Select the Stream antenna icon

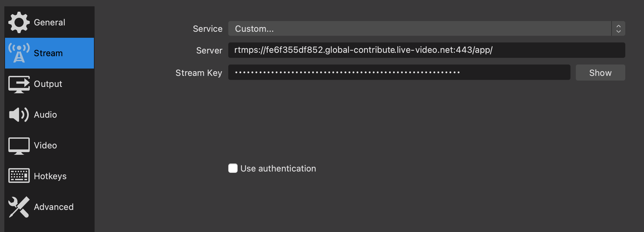[19, 53]
